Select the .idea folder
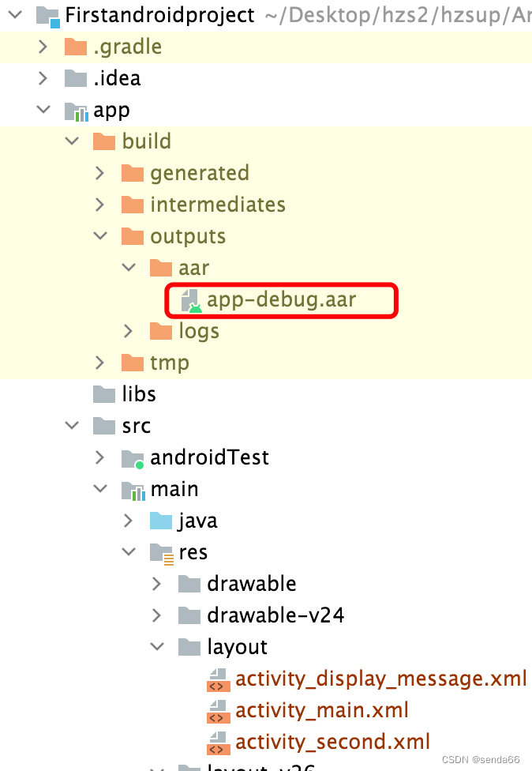This screenshot has width=532, height=771. (117, 78)
